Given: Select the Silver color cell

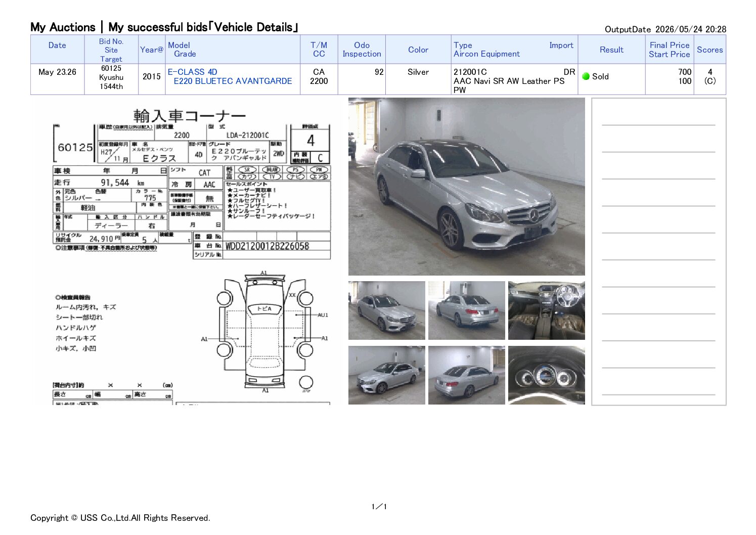Looking at the screenshot, I should 418,72.
